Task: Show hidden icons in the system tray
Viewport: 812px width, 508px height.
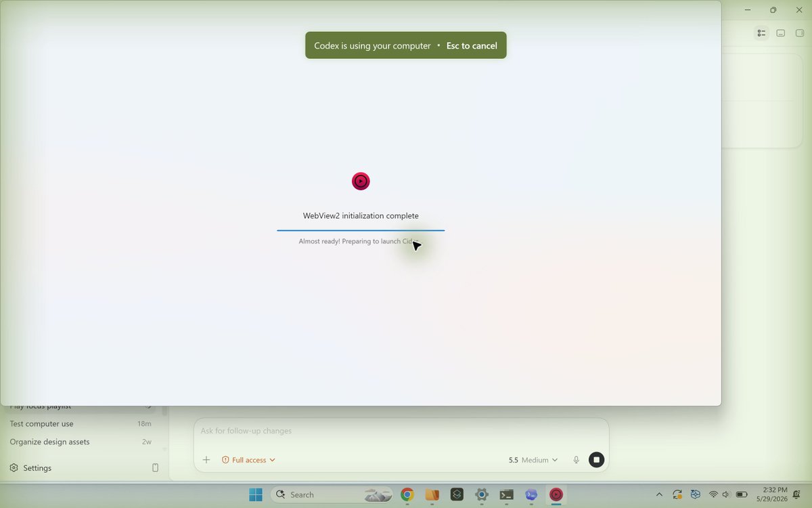Action: click(x=660, y=494)
